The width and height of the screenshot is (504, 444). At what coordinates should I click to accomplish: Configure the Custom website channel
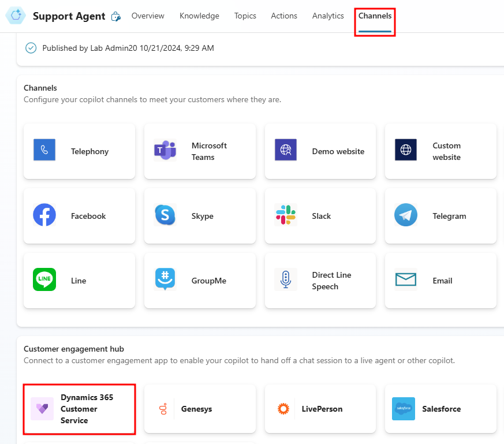coord(440,151)
